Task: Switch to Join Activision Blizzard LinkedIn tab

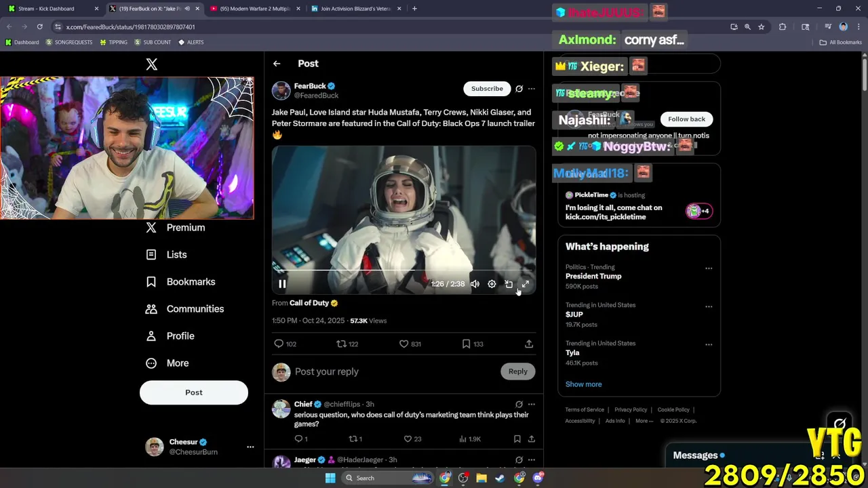Action: point(357,9)
